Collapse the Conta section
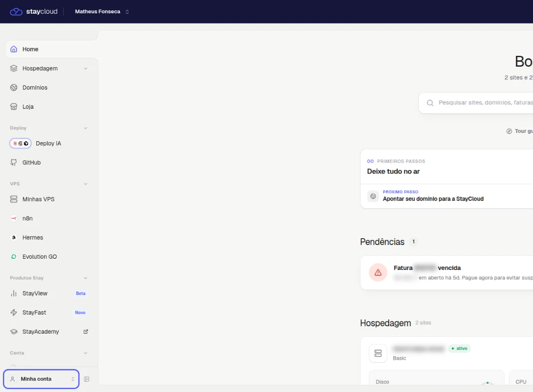The height and width of the screenshot is (392, 533). (x=86, y=353)
